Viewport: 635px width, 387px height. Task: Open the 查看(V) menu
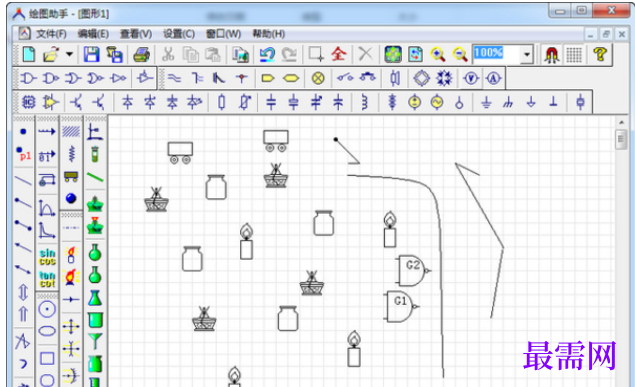[x=136, y=34]
